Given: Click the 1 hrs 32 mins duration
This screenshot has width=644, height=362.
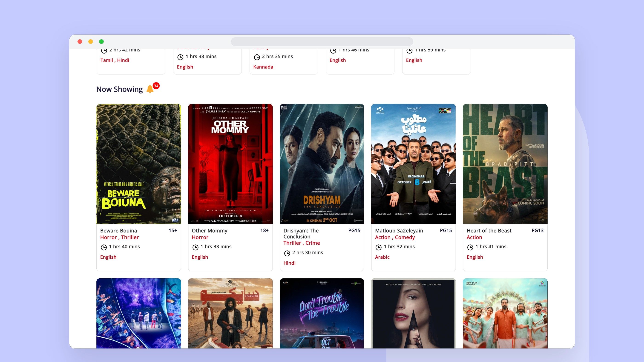Looking at the screenshot, I should [399, 246].
